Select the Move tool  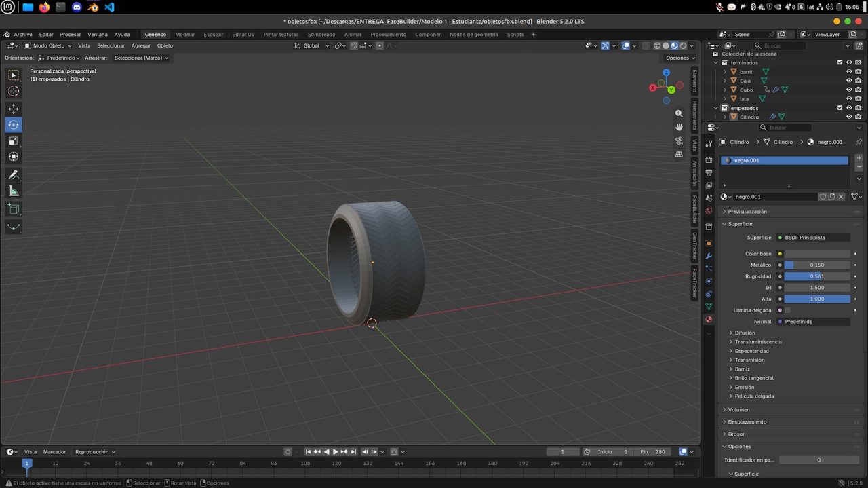[x=14, y=109]
